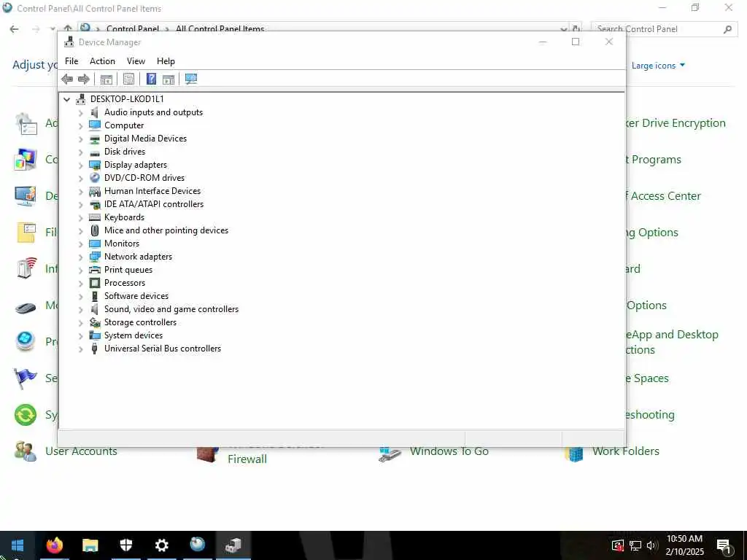Screen dimensions: 747x560
Task: Expand the Software devices category
Action: 80,296
